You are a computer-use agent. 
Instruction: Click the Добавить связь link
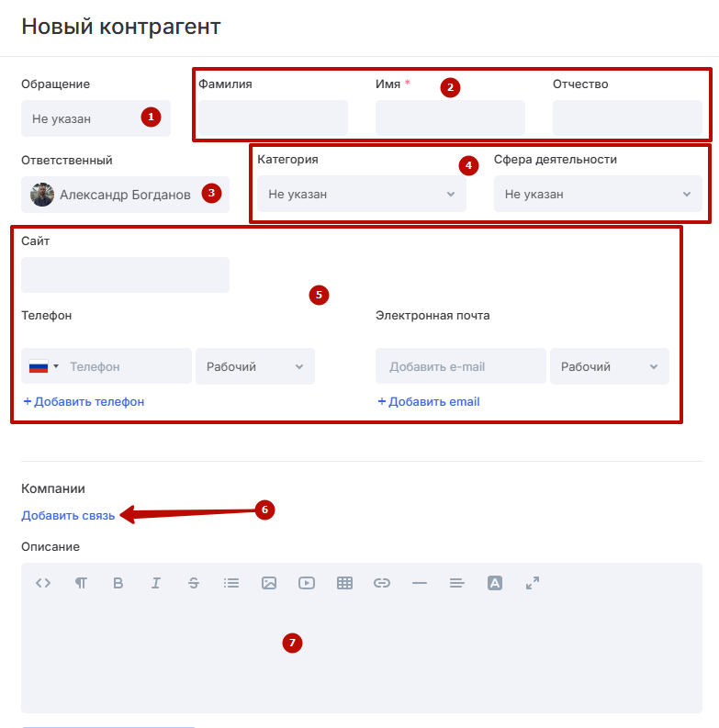[x=68, y=516]
